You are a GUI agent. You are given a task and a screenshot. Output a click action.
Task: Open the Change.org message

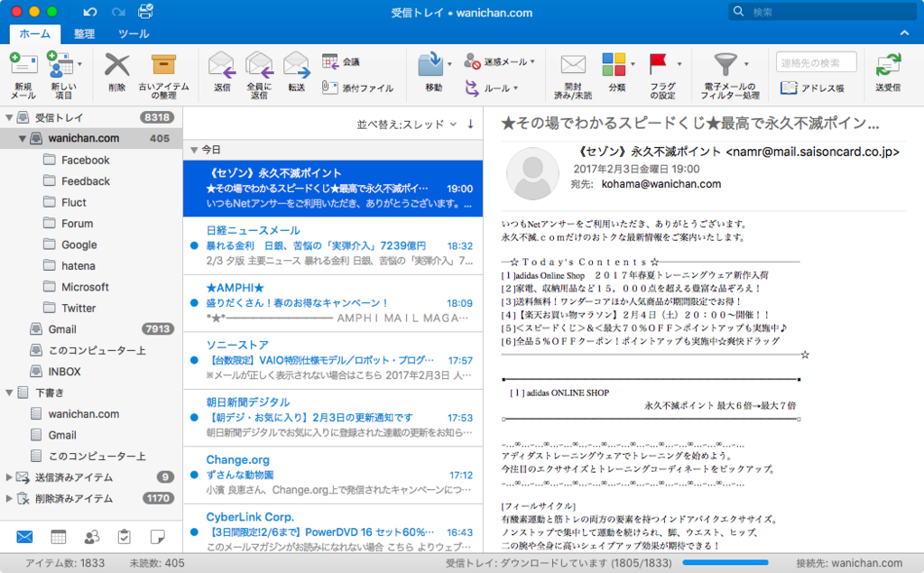tap(333, 475)
